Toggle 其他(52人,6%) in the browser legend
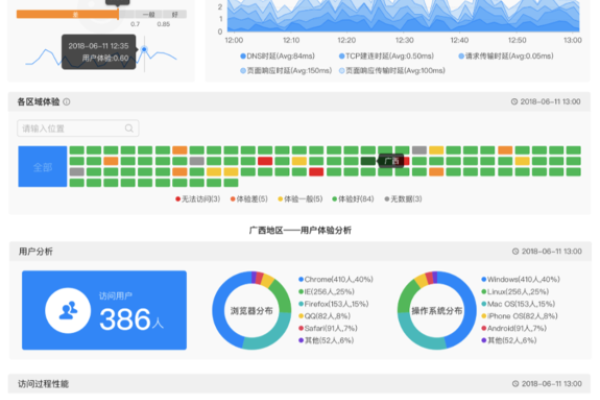This screenshot has width=600, height=400. [x=326, y=340]
